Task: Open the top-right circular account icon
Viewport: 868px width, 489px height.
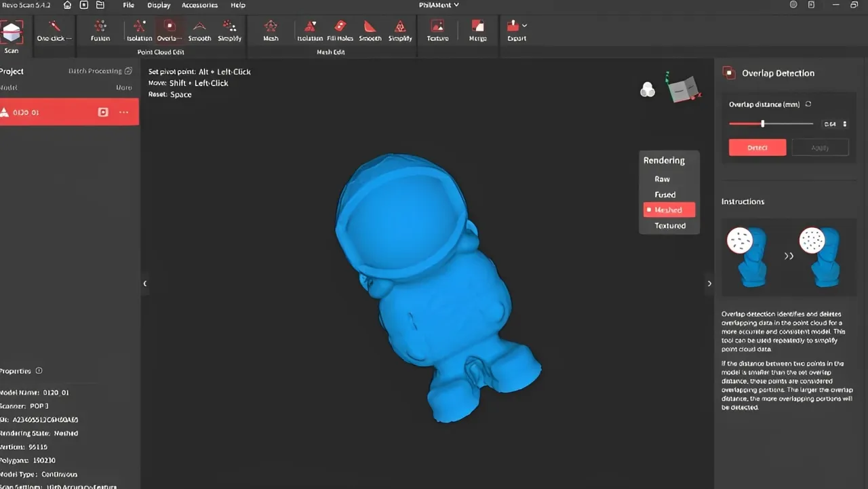Action: [x=793, y=5]
